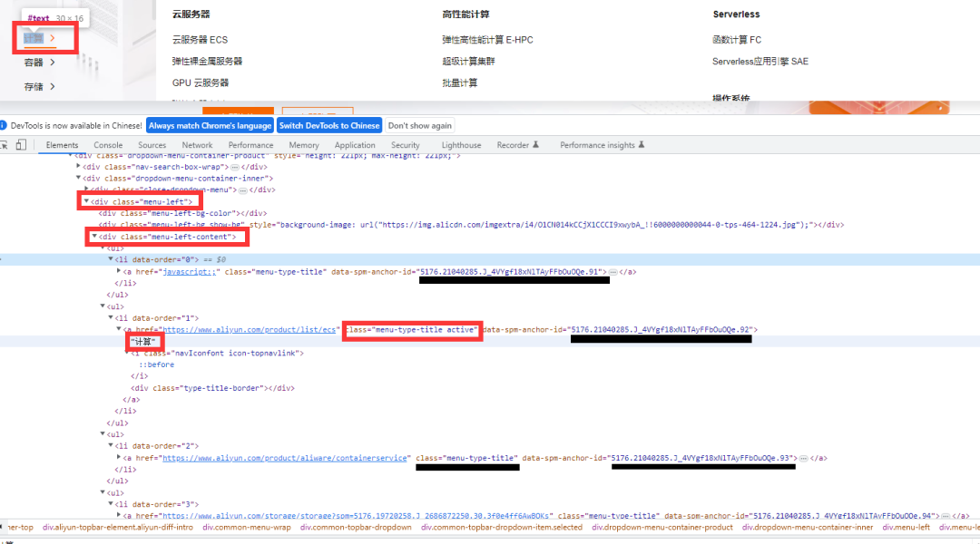Expand ellipsis after data-order 0 anchor

613,272
